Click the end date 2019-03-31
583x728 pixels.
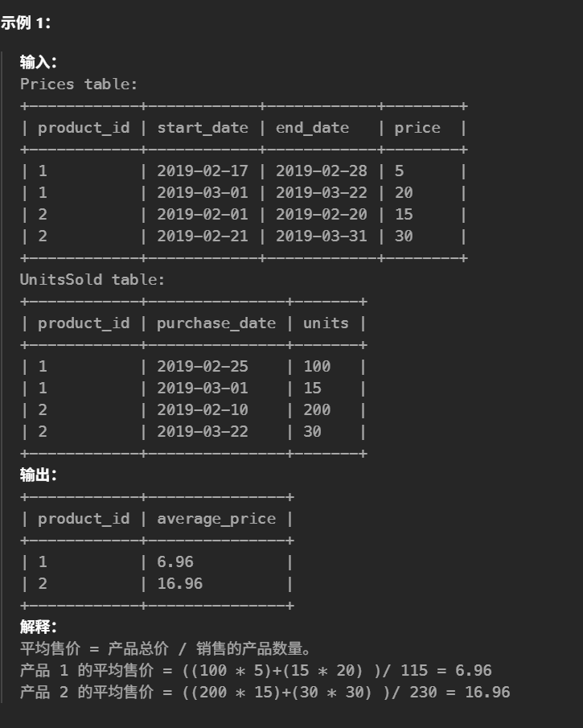322,236
